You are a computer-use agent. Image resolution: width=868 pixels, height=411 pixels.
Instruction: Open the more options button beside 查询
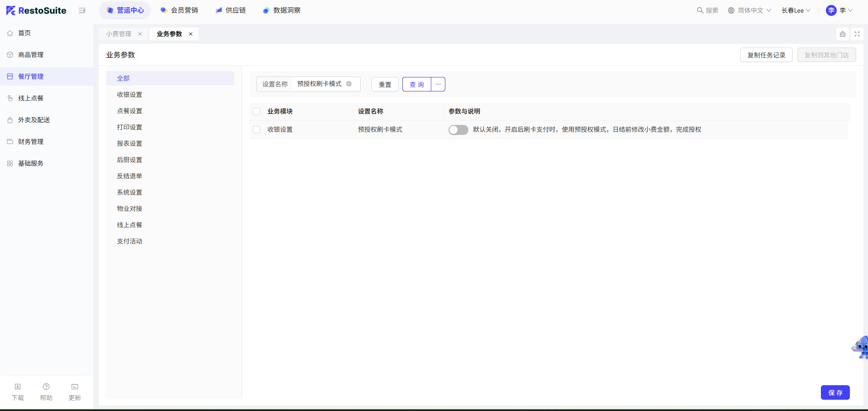tap(438, 84)
